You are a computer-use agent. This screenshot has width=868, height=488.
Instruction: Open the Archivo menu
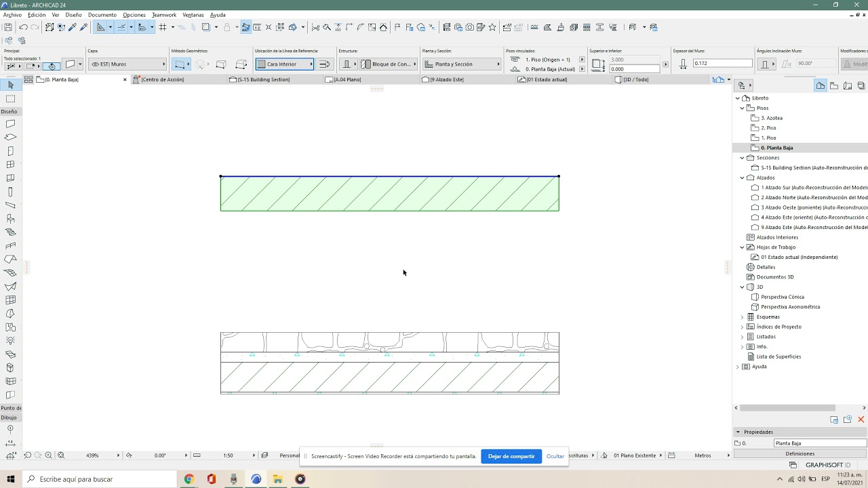[x=12, y=15]
